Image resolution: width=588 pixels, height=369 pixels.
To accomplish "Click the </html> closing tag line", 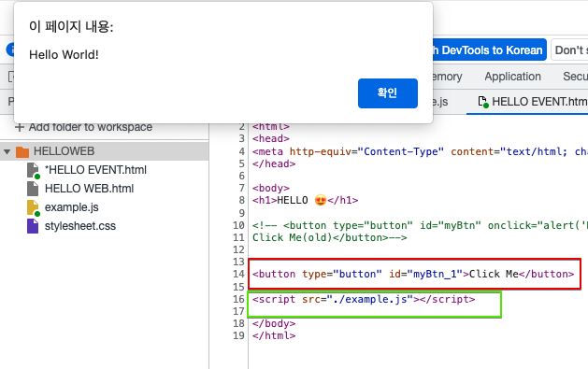I will pos(274,335).
